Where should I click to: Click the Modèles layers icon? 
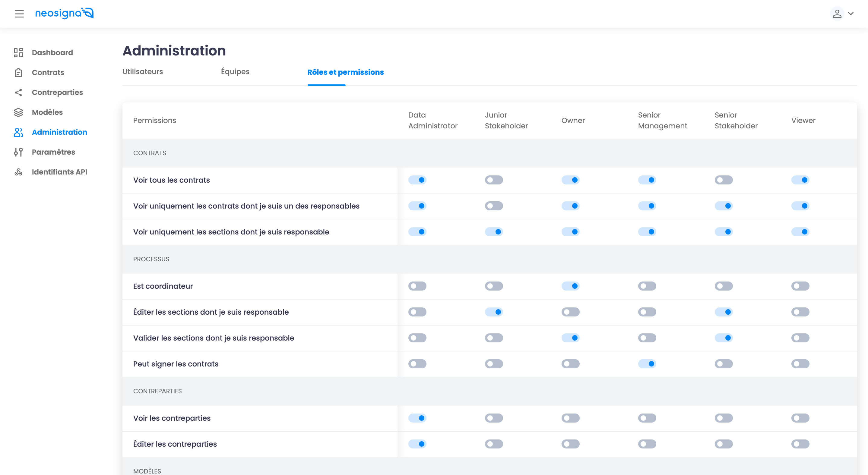tap(18, 112)
